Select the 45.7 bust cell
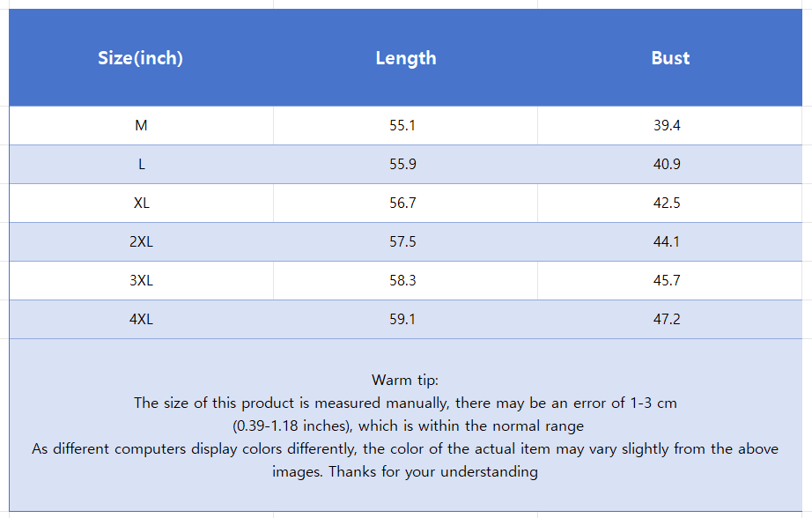This screenshot has height=518, width=812. tap(667, 281)
